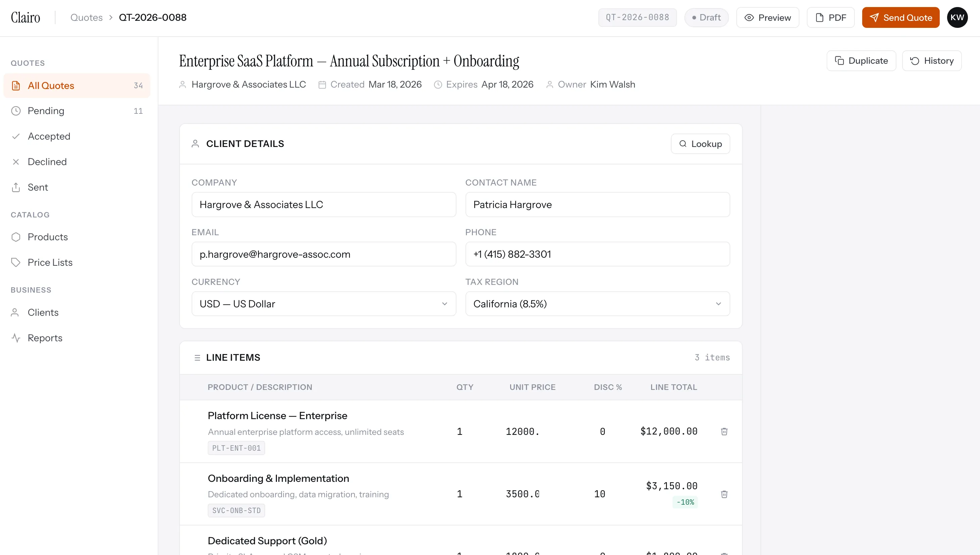Click the Declined X icon

16,162
